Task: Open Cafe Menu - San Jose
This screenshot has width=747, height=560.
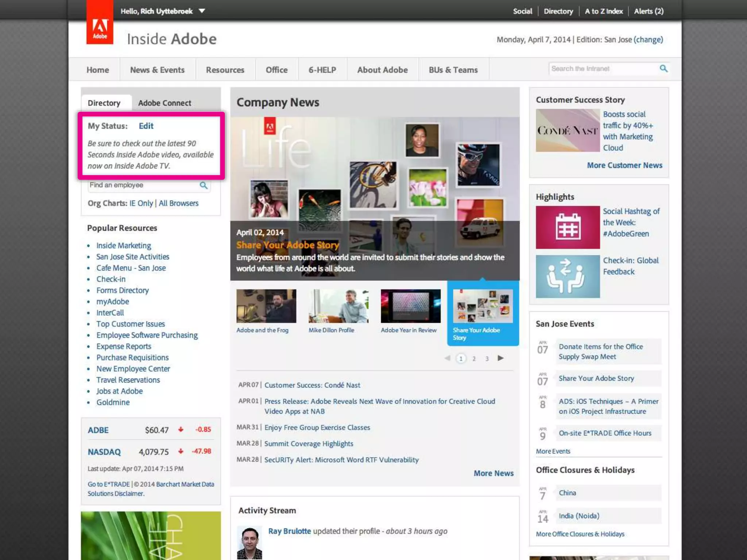Action: (x=131, y=268)
